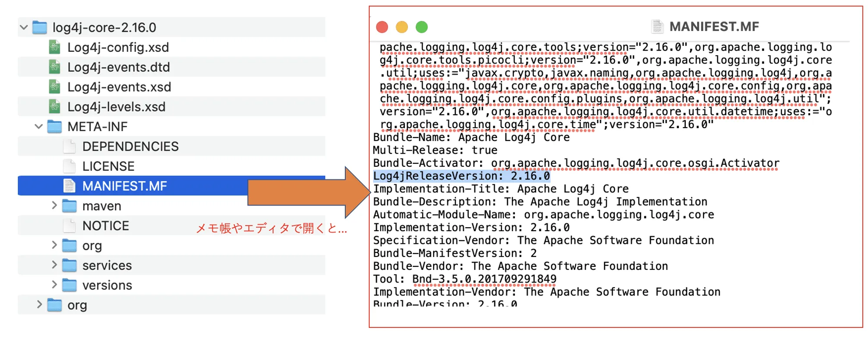Select the MANIFEST.MF file in the tree
Screen dimensions: 868x337
171,186
